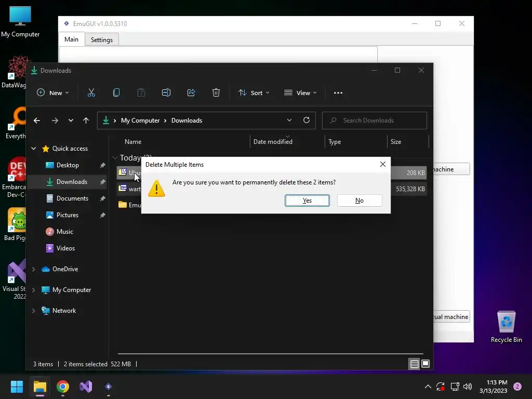This screenshot has width=532, height=399.
Task: Click the Paste icon in Explorer toolbar
Action: coord(141,92)
